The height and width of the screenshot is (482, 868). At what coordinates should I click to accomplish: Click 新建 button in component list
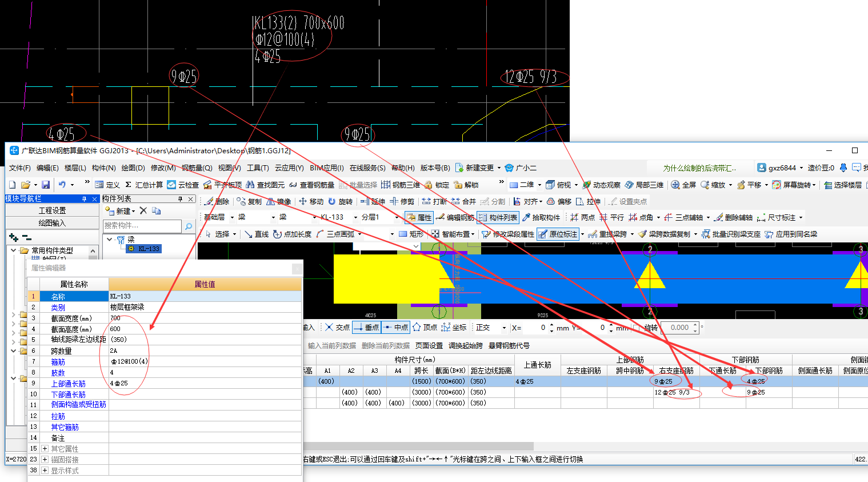[x=121, y=210]
